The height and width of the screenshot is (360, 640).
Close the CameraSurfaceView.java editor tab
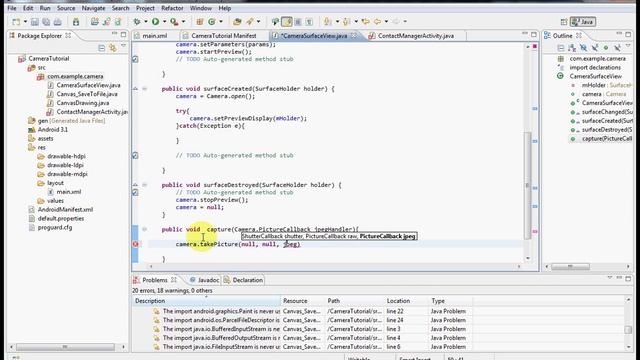(x=354, y=36)
